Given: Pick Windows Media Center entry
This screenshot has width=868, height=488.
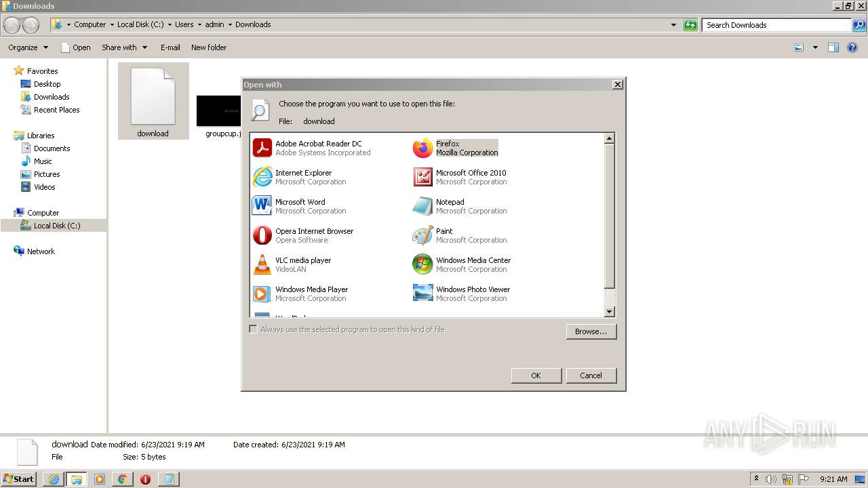Looking at the screenshot, I should click(462, 264).
